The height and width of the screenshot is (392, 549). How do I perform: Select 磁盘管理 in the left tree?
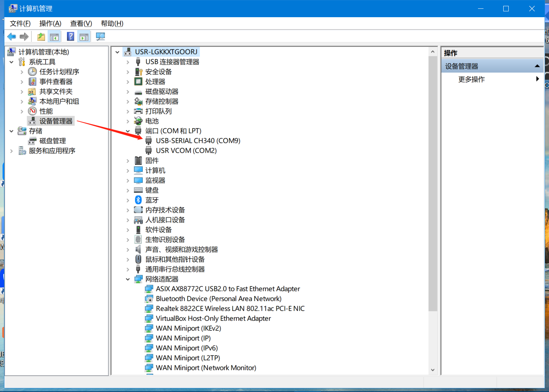point(52,141)
